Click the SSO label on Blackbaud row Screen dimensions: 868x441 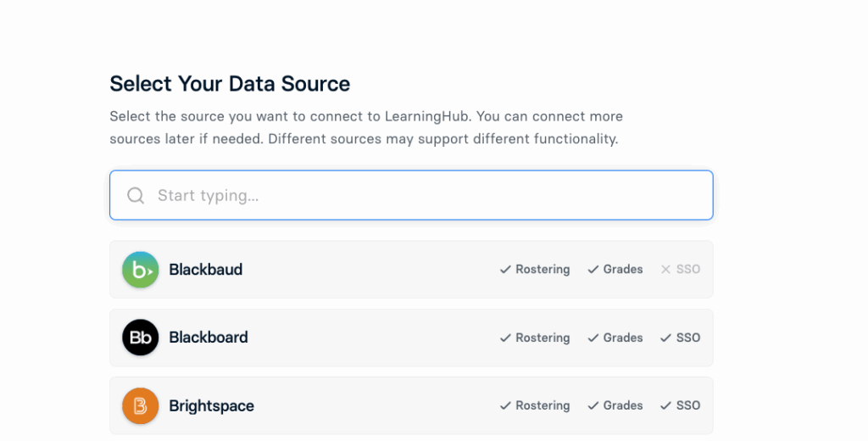point(688,269)
